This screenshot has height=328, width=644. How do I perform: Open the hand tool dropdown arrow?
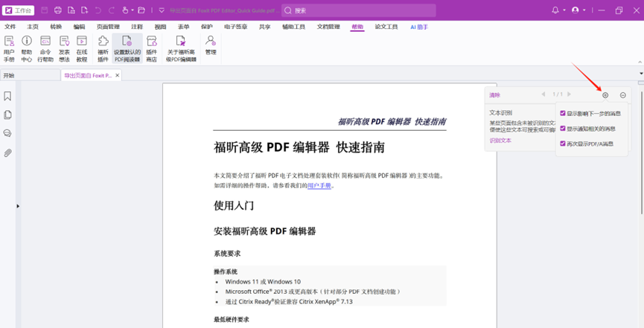coord(133,10)
